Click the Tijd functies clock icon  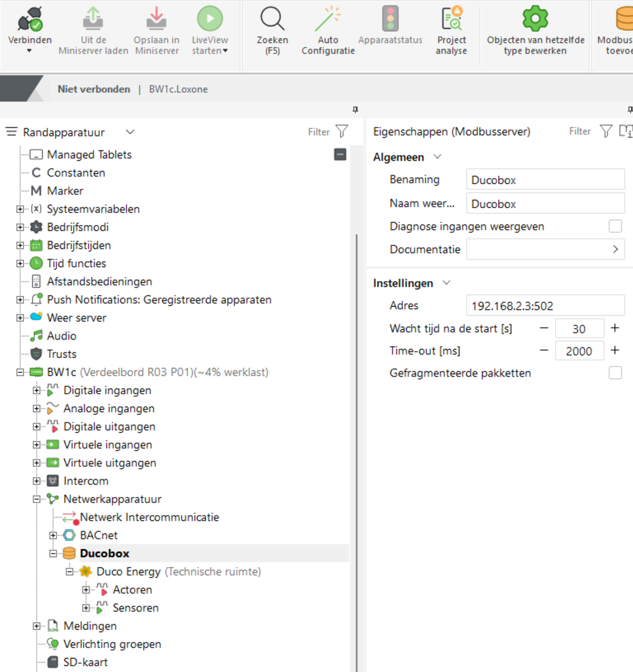36,263
